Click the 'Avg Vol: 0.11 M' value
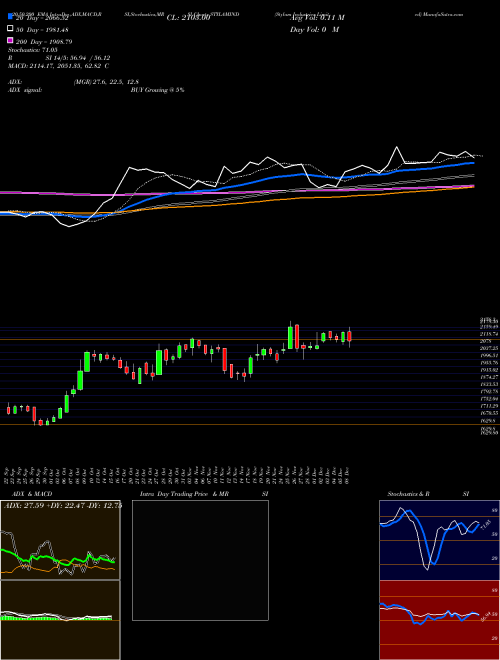The image size is (500, 660). (x=317, y=18)
